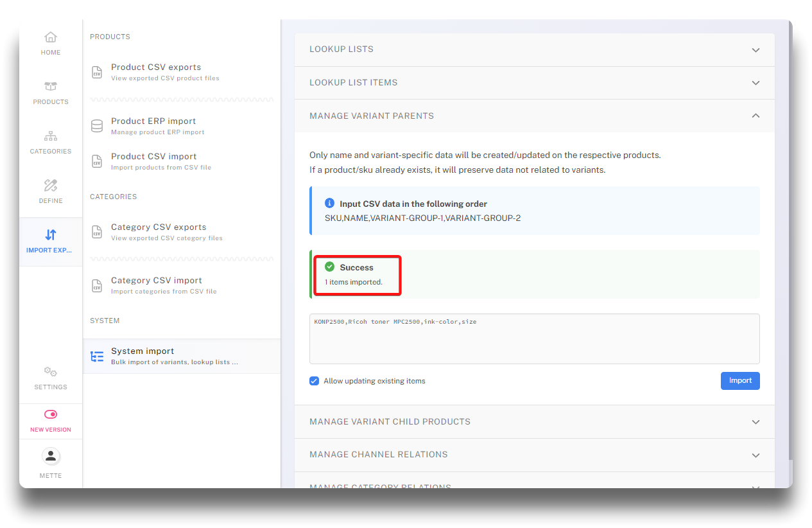
Task: Expand the Lookup List Items section
Action: tap(756, 83)
